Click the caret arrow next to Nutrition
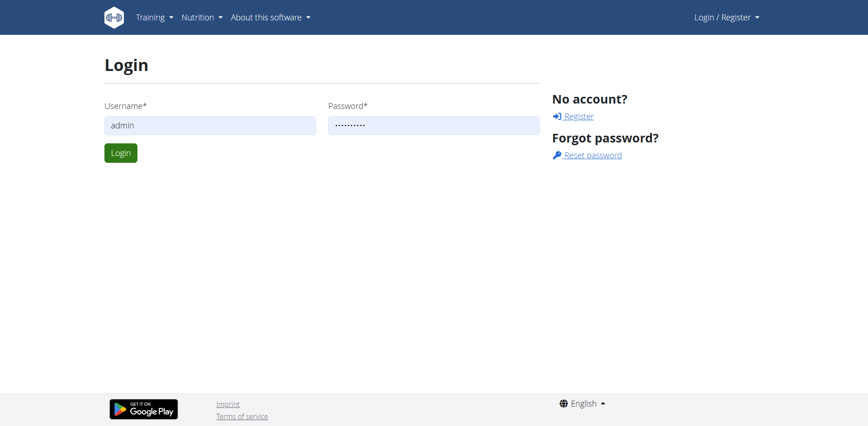This screenshot has height=426, width=868. click(x=221, y=18)
